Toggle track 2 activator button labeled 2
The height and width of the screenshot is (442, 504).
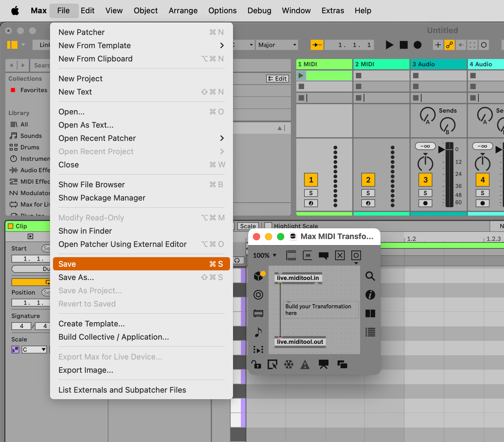pos(368,180)
